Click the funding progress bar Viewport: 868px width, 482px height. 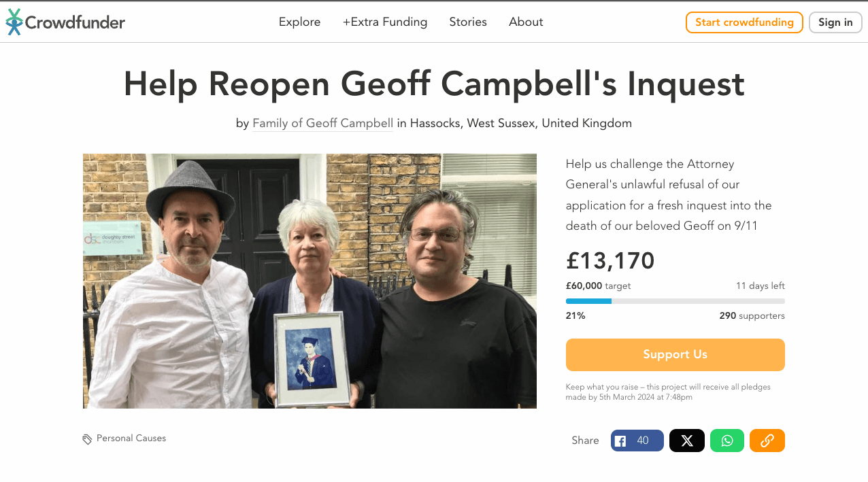[x=675, y=301]
